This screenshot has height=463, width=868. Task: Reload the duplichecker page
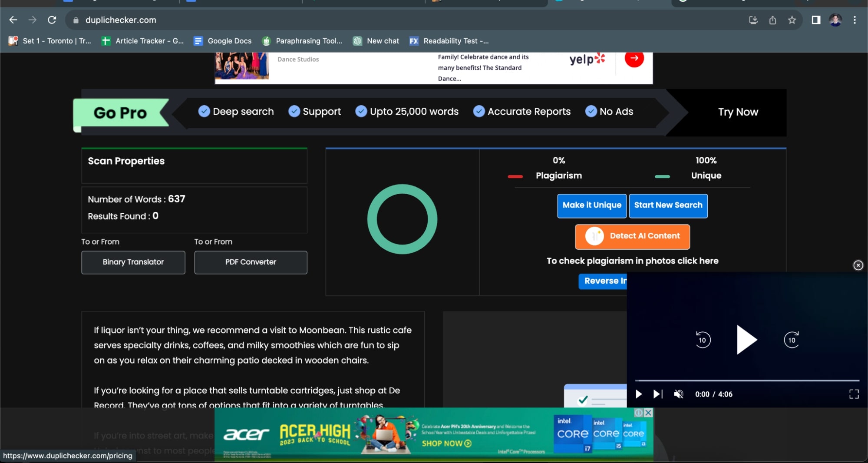click(52, 20)
